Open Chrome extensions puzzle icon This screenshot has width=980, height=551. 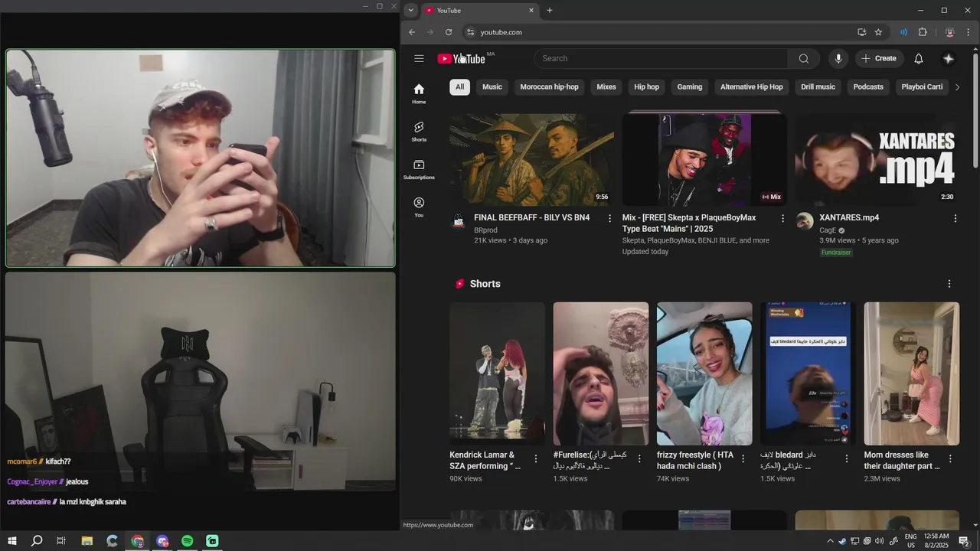923,32
